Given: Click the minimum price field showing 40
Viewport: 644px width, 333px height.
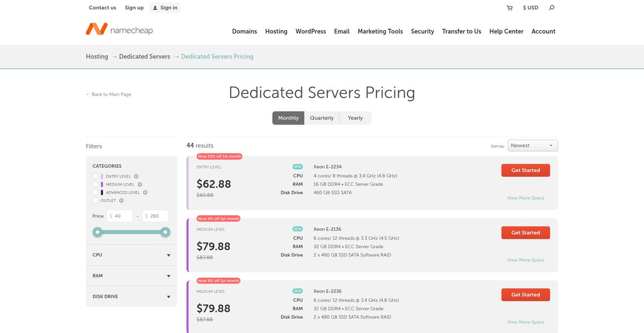Looking at the screenshot, I should tap(119, 216).
